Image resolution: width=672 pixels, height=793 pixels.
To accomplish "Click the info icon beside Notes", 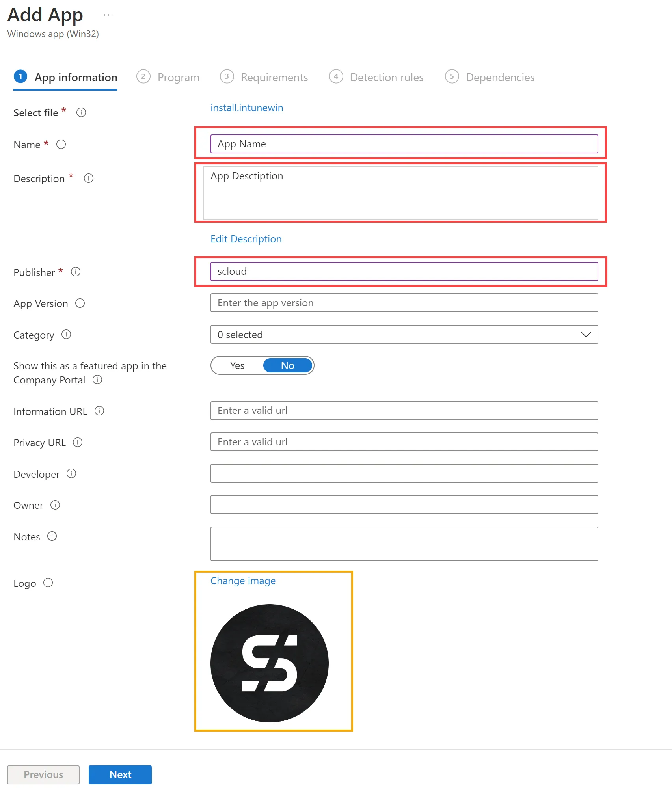I will (52, 536).
